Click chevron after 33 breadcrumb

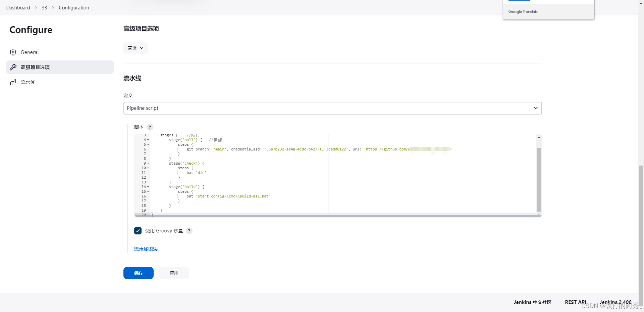tap(53, 8)
